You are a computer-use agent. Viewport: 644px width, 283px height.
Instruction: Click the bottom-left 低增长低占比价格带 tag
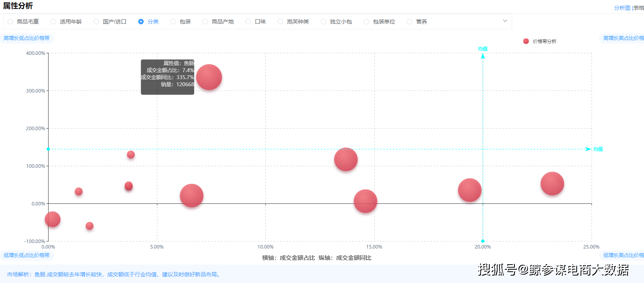[x=27, y=255]
